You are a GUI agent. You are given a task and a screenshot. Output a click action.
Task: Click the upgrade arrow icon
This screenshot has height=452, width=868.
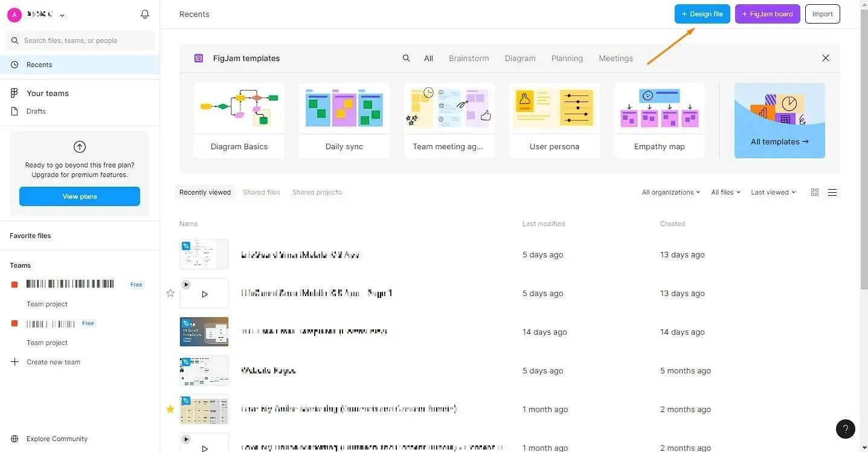click(x=80, y=147)
